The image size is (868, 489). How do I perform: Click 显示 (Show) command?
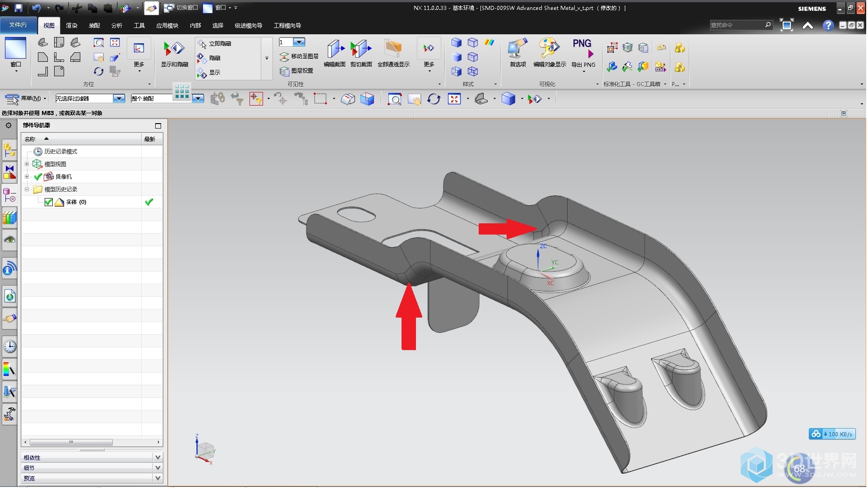pyautogui.click(x=209, y=73)
